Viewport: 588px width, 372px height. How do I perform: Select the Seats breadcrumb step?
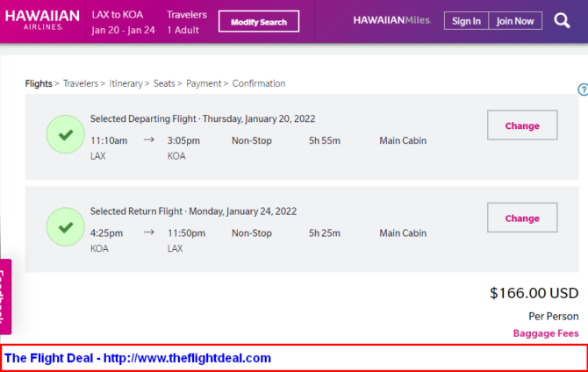[164, 83]
